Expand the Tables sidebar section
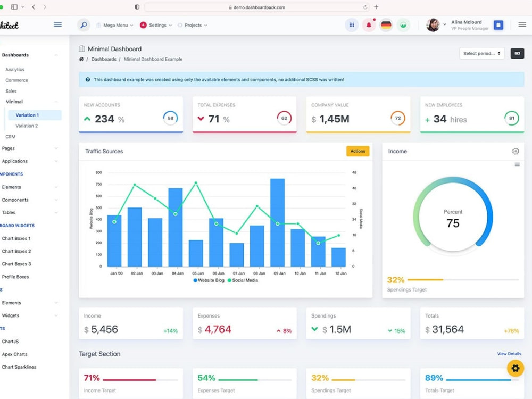Viewport: 532px width, 399px height. (x=29, y=212)
